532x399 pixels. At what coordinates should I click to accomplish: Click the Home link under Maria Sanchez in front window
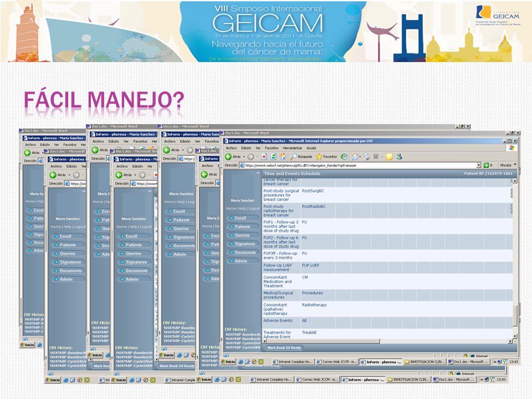(231, 209)
